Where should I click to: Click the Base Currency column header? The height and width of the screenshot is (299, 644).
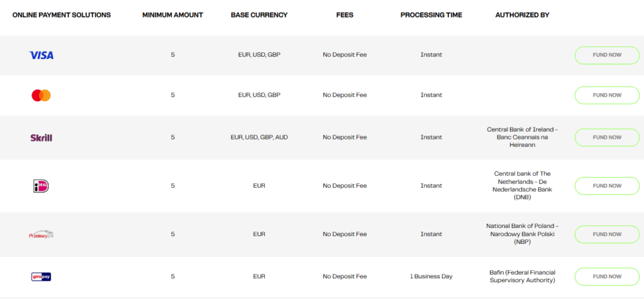pyautogui.click(x=259, y=15)
